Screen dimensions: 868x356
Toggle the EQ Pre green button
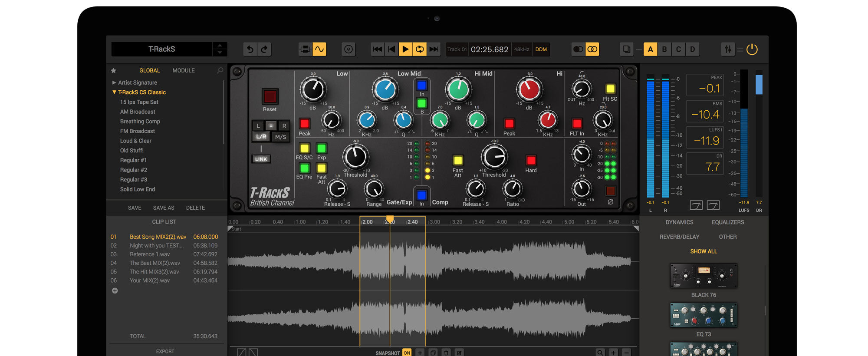(305, 168)
